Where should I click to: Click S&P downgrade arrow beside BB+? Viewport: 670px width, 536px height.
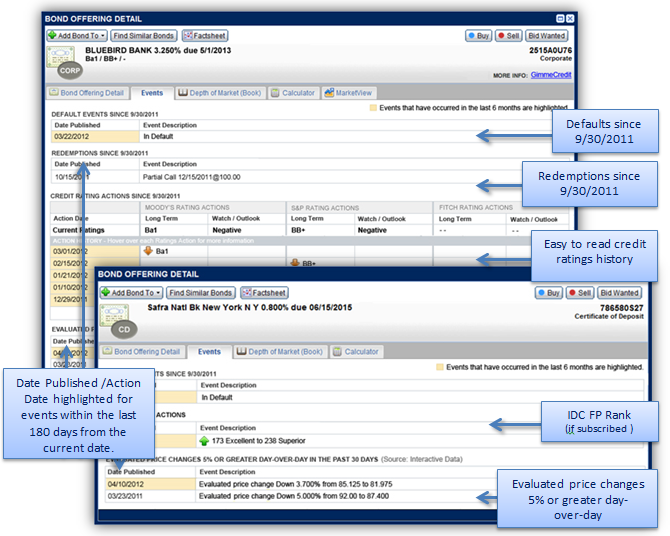[295, 263]
